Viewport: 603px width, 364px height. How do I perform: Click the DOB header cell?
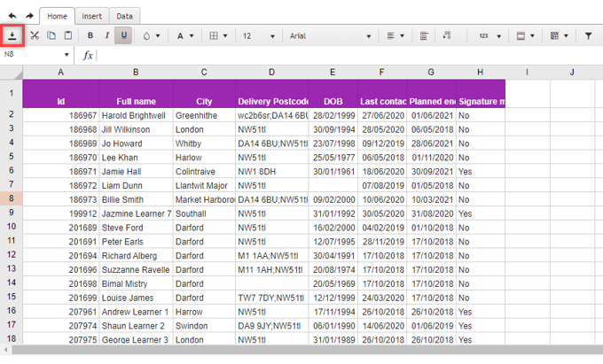pos(333,94)
